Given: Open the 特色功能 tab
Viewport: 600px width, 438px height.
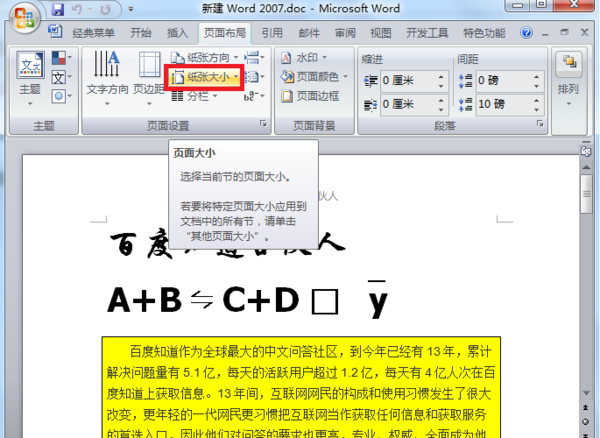Looking at the screenshot, I should click(484, 33).
